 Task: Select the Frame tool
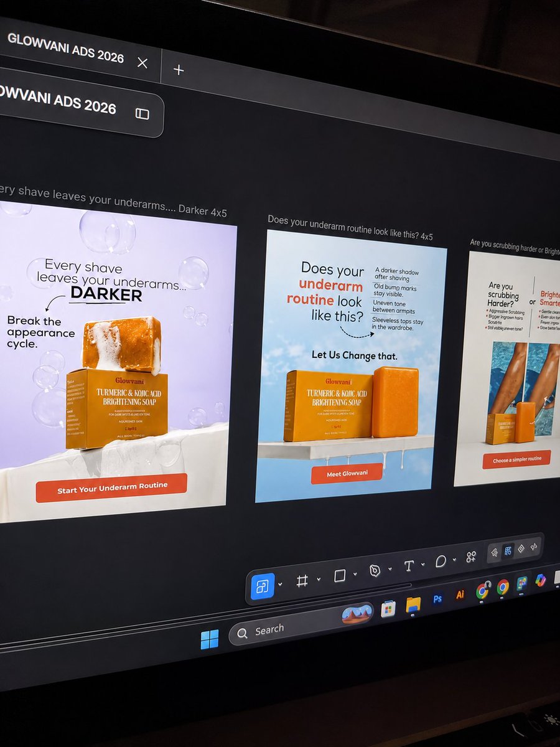pyautogui.click(x=302, y=581)
